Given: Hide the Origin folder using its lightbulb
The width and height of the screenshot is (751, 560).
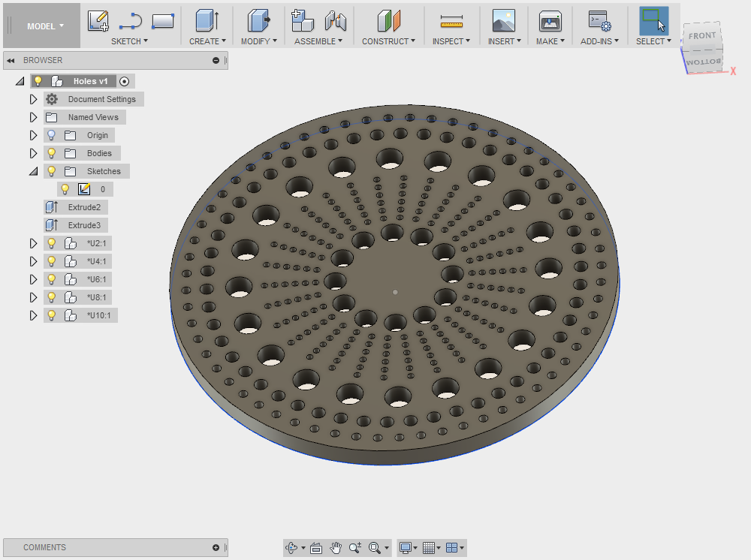Looking at the screenshot, I should [x=51, y=135].
